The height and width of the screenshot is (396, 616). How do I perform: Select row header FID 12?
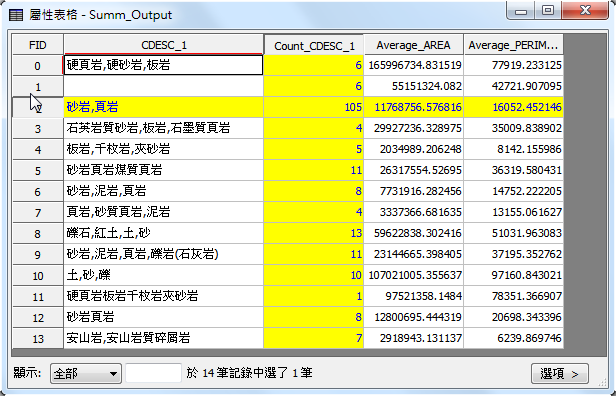[x=38, y=317]
